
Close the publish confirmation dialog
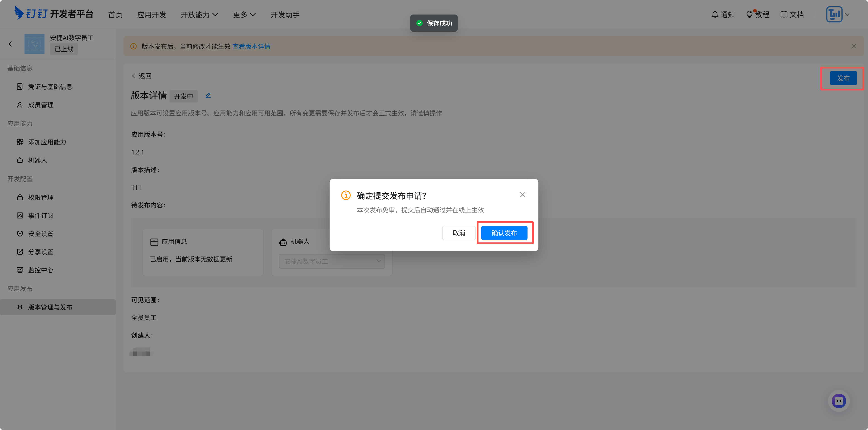coord(522,195)
